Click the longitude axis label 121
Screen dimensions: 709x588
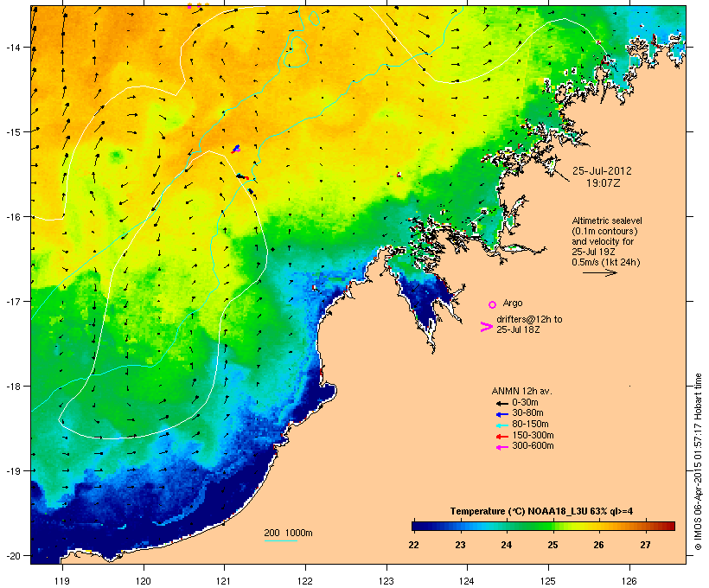(224, 581)
